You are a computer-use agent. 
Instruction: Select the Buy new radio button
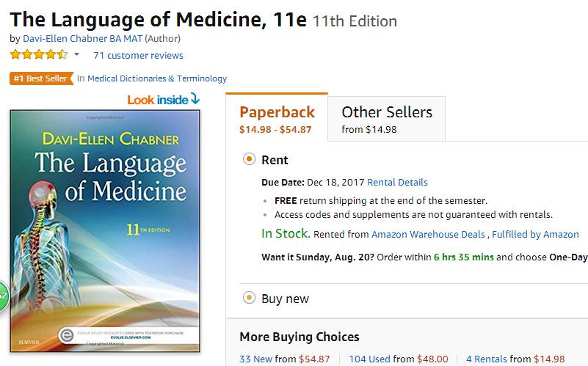coord(249,298)
